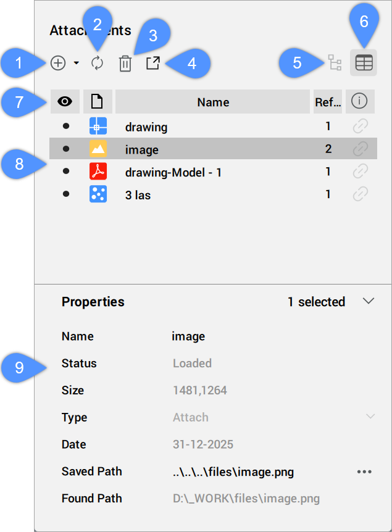
Task: Click the link icon for drawing row
Action: [360, 127]
